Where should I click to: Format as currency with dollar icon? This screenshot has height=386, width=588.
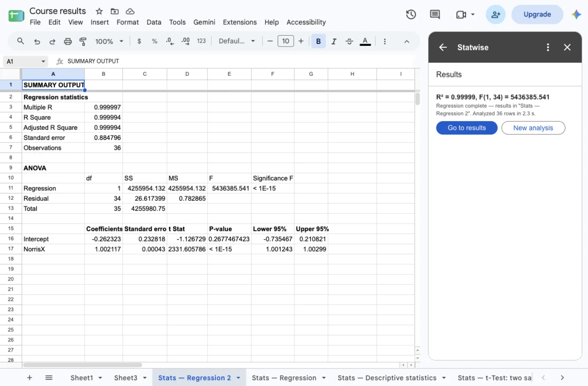(x=139, y=41)
